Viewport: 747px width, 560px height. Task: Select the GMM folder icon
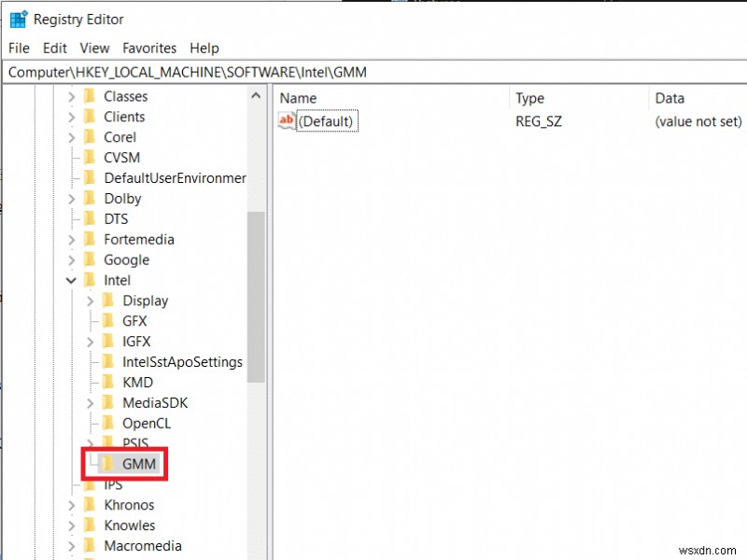pyautogui.click(x=107, y=463)
